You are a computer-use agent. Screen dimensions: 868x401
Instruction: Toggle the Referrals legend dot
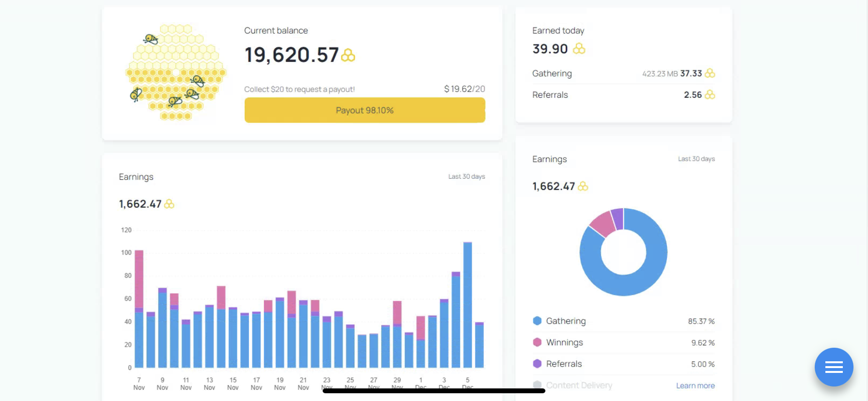537,363
